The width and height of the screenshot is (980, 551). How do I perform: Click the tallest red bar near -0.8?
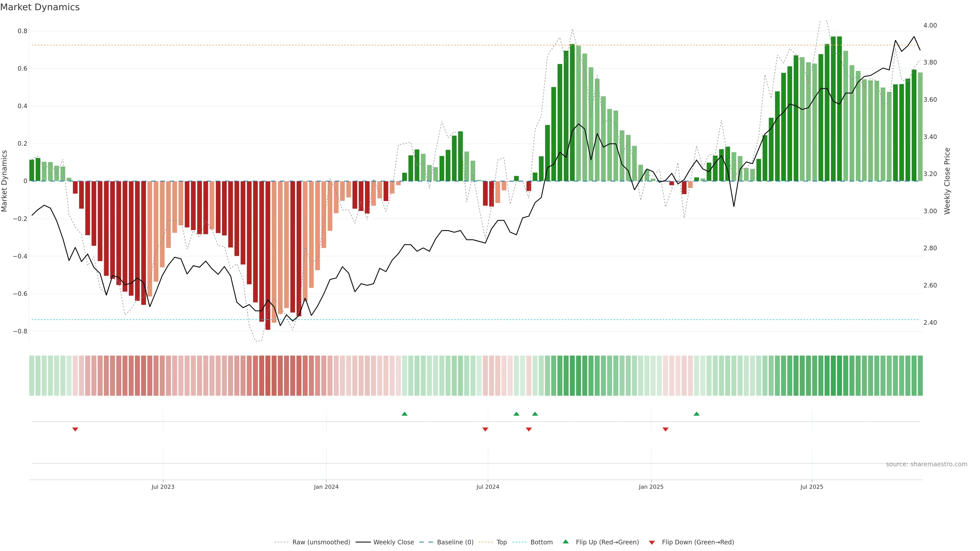[268, 255]
